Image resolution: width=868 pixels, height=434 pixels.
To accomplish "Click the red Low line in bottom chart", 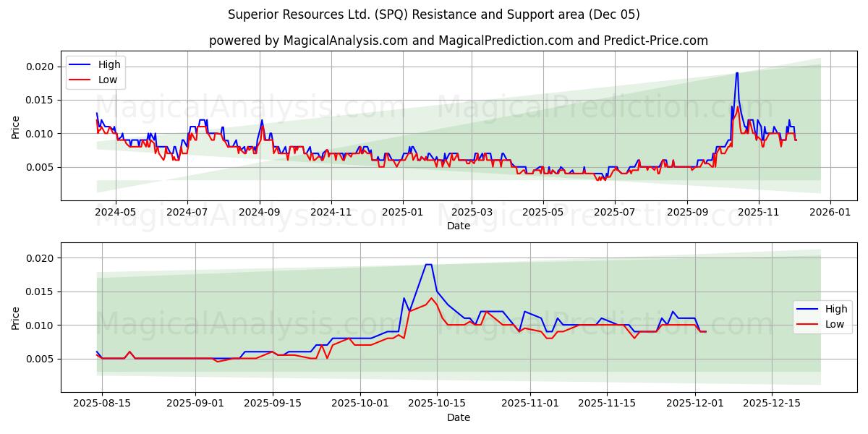I will tap(506, 329).
